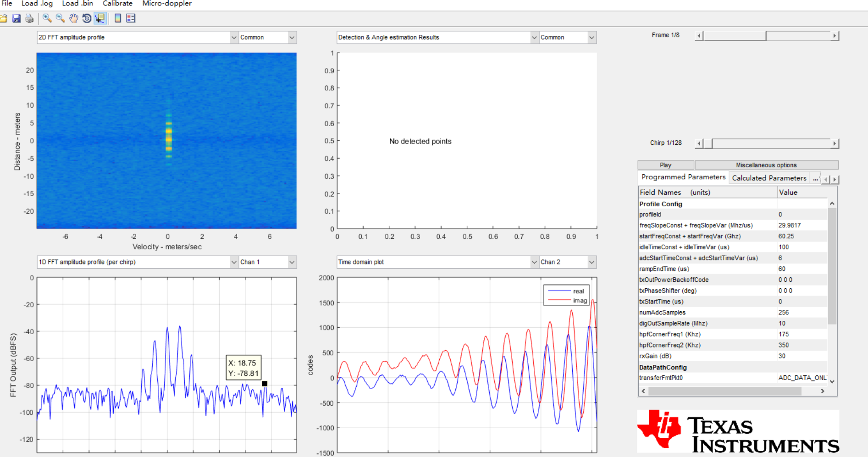Switch to Calculated Parameters tab

[769, 178]
